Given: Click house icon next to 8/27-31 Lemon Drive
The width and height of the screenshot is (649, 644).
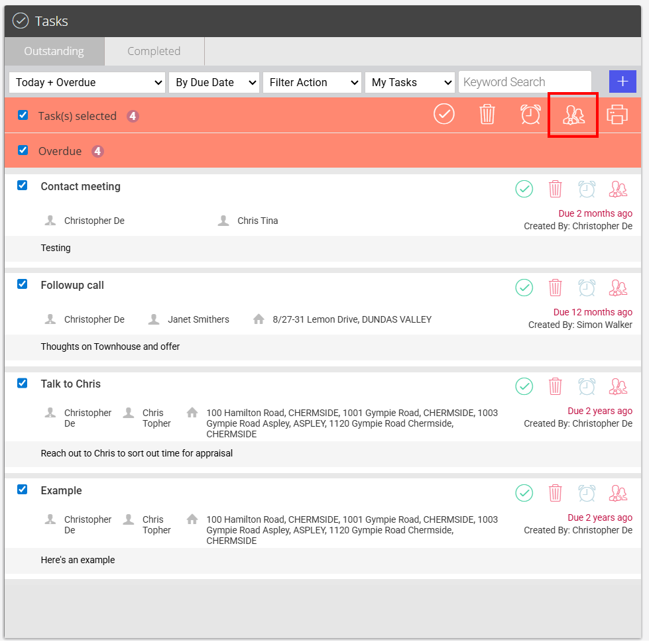Looking at the screenshot, I should point(259,319).
